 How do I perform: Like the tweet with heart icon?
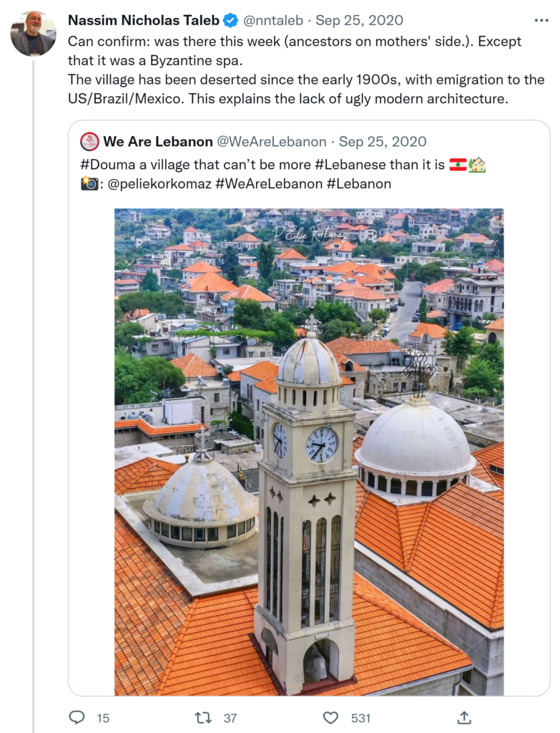click(x=330, y=717)
